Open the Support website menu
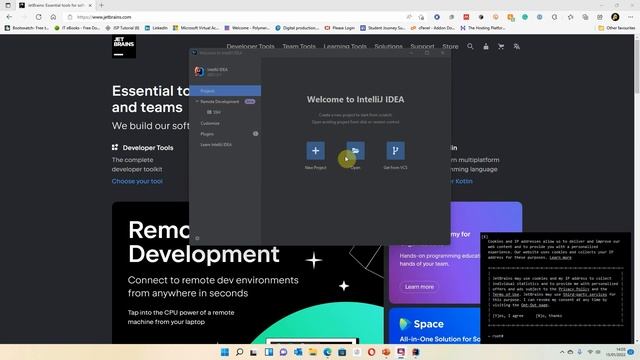640x360 pixels. click(x=422, y=47)
